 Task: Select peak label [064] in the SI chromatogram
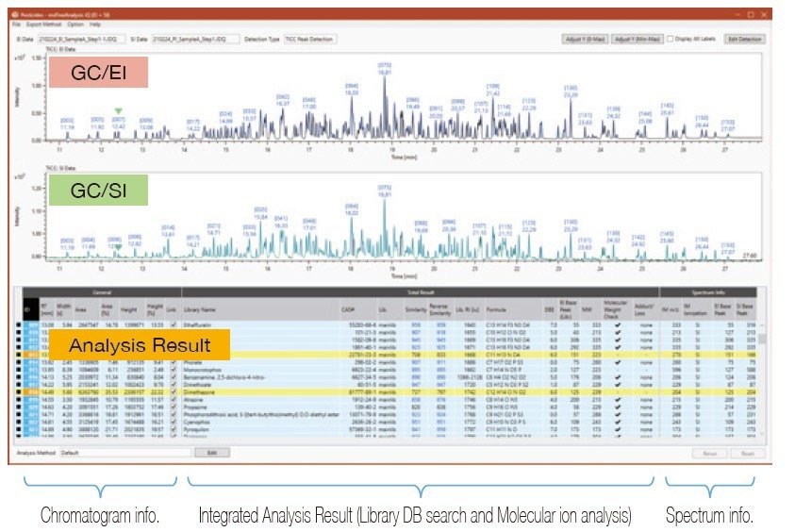(352, 206)
